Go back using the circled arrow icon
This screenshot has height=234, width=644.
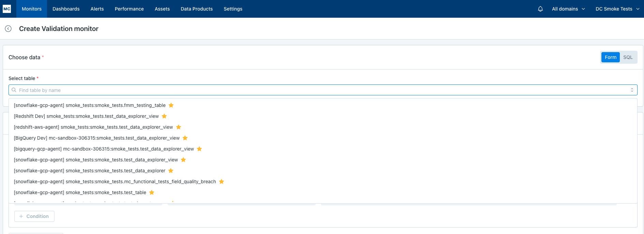click(x=8, y=29)
